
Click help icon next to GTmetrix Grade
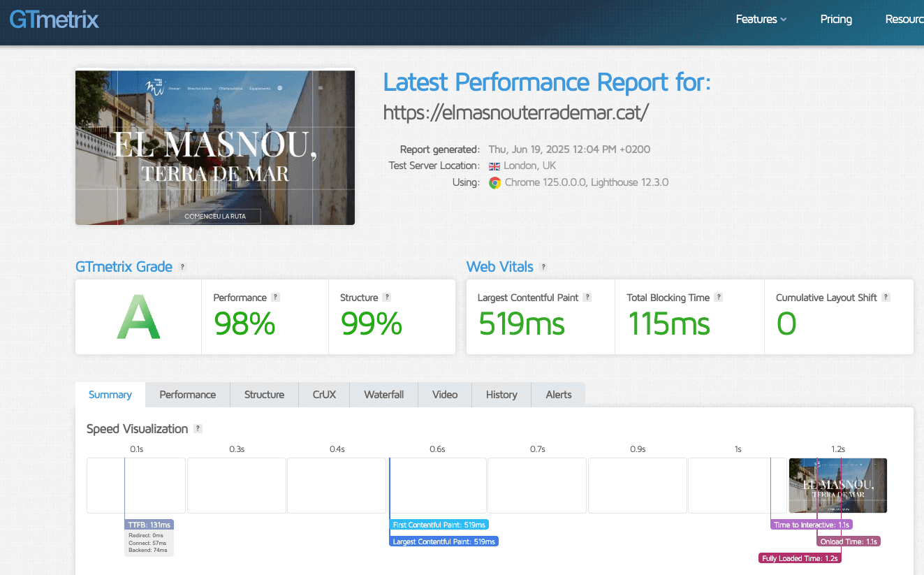pos(183,267)
